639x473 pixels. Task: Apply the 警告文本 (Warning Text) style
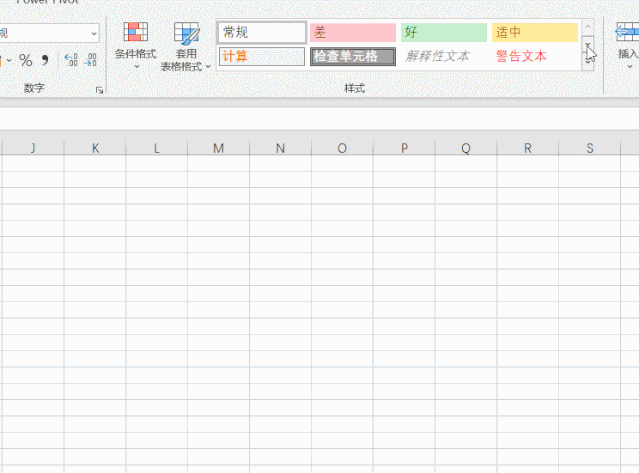pyautogui.click(x=535, y=56)
